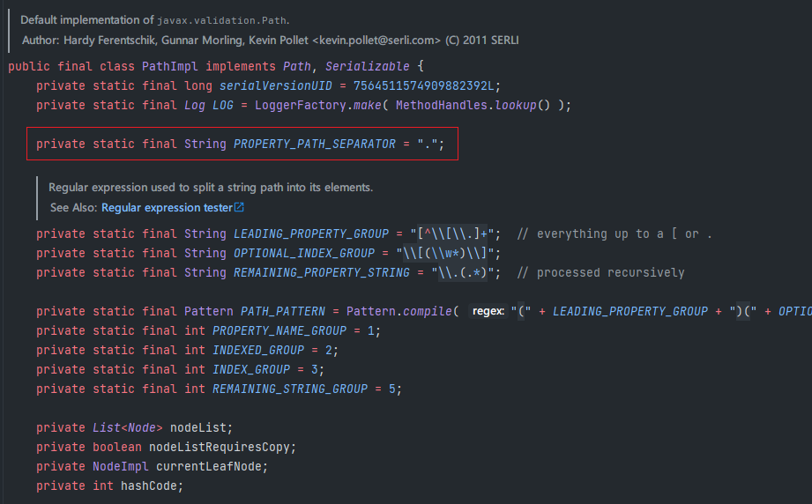Click the LEADING_PROPERTY_GROUP declaration name
Screen dimensions: 812x504
point(310,233)
